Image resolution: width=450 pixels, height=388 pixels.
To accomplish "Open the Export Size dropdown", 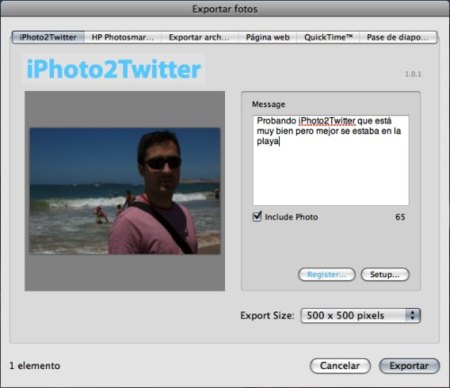I will (360, 315).
